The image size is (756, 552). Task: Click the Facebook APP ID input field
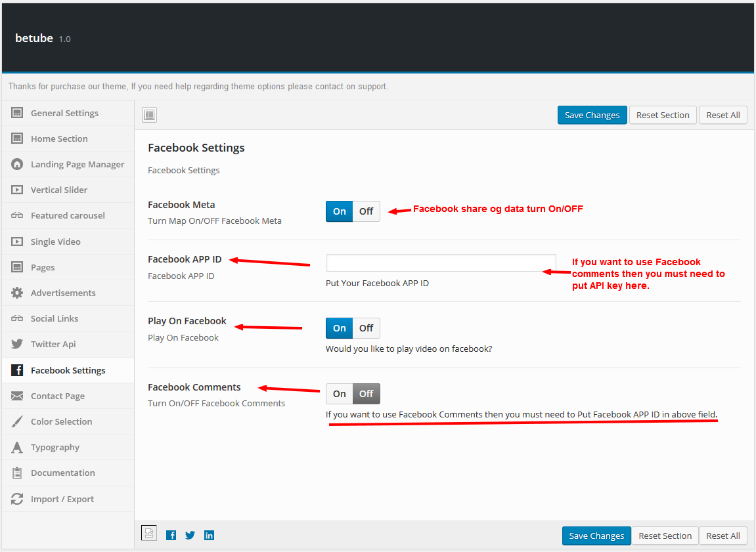point(440,262)
